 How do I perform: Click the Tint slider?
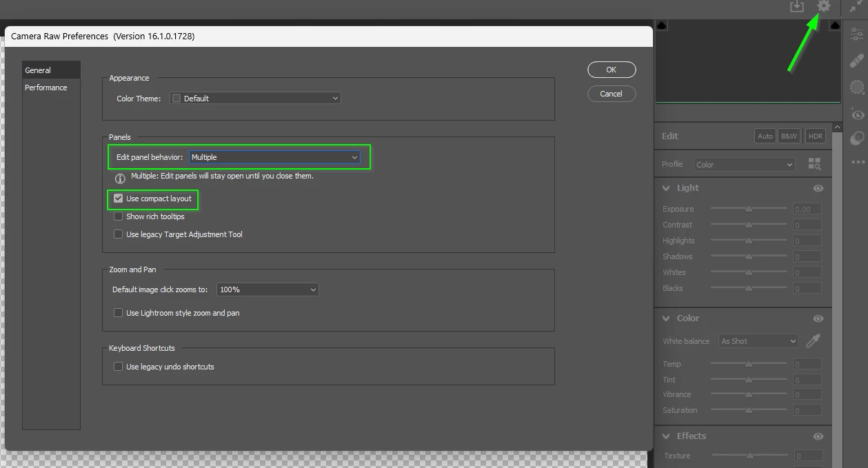click(x=749, y=379)
